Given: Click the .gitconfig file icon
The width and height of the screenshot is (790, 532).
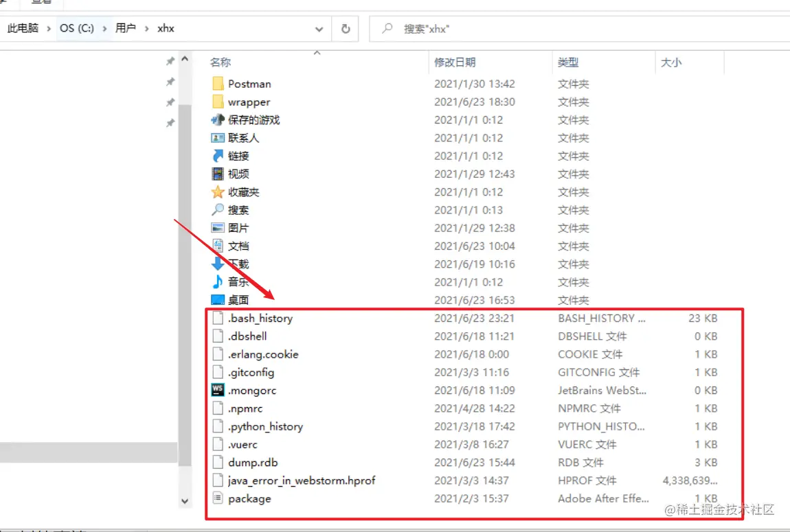Looking at the screenshot, I should (x=218, y=372).
